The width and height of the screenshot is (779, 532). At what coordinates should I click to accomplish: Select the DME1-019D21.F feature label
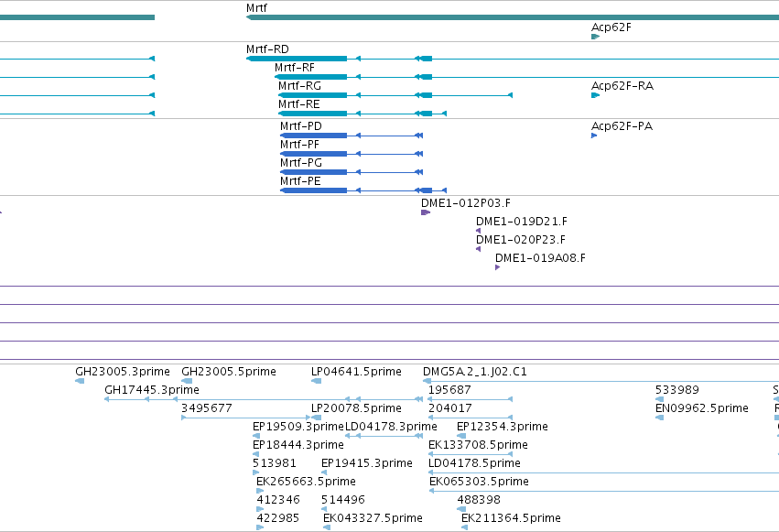(x=521, y=222)
